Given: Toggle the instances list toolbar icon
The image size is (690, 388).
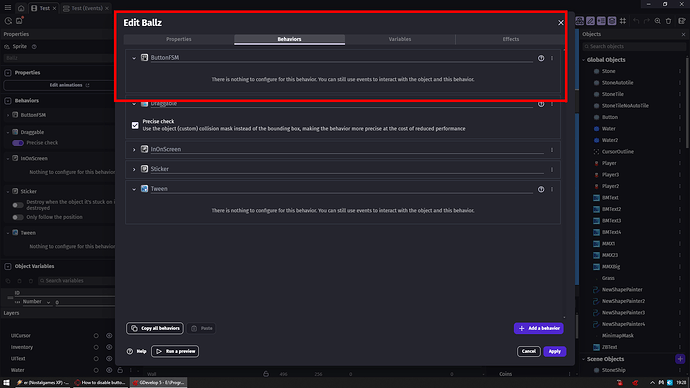Looking at the screenshot, I should pyautogui.click(x=601, y=21).
